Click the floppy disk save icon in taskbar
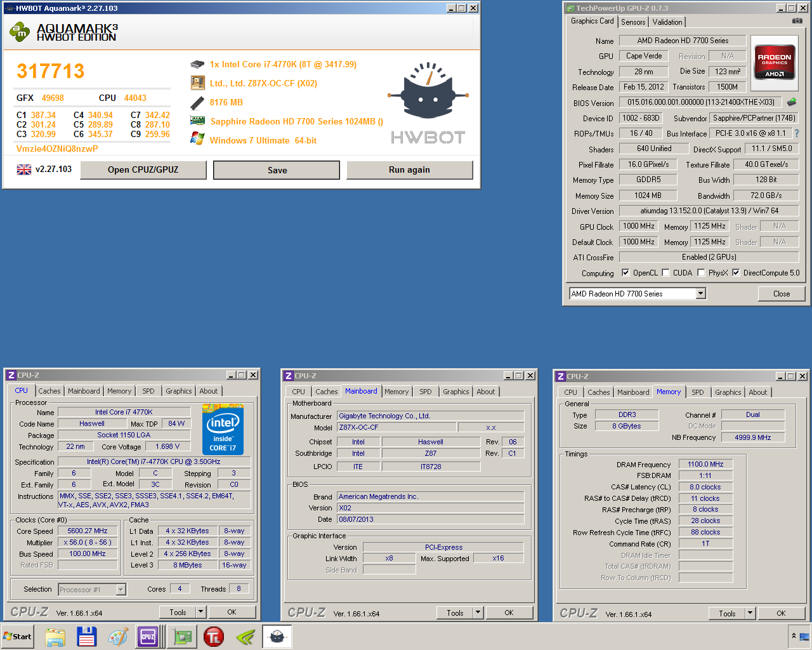812x650 pixels. 86,637
